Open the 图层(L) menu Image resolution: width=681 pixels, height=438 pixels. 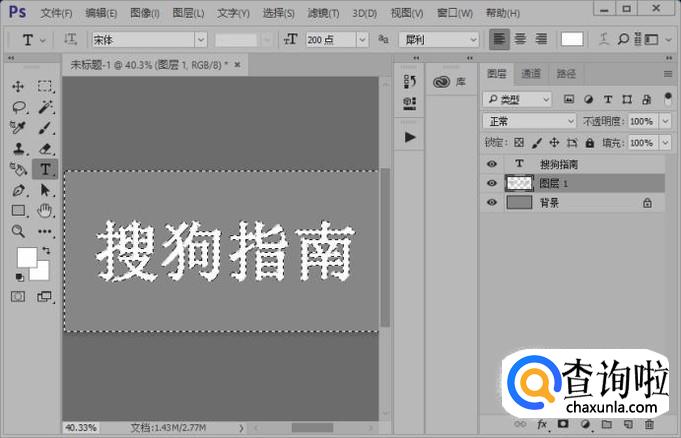click(x=188, y=13)
